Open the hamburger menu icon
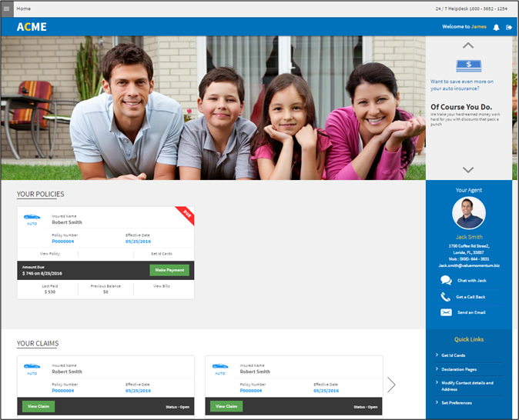This screenshot has height=420, width=519. click(7, 8)
